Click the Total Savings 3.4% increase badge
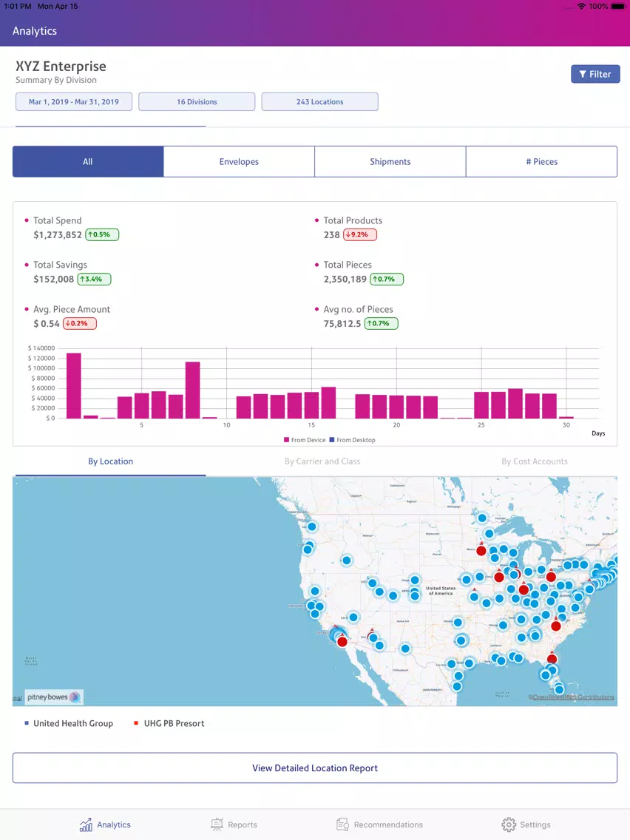630x840 pixels. [95, 279]
